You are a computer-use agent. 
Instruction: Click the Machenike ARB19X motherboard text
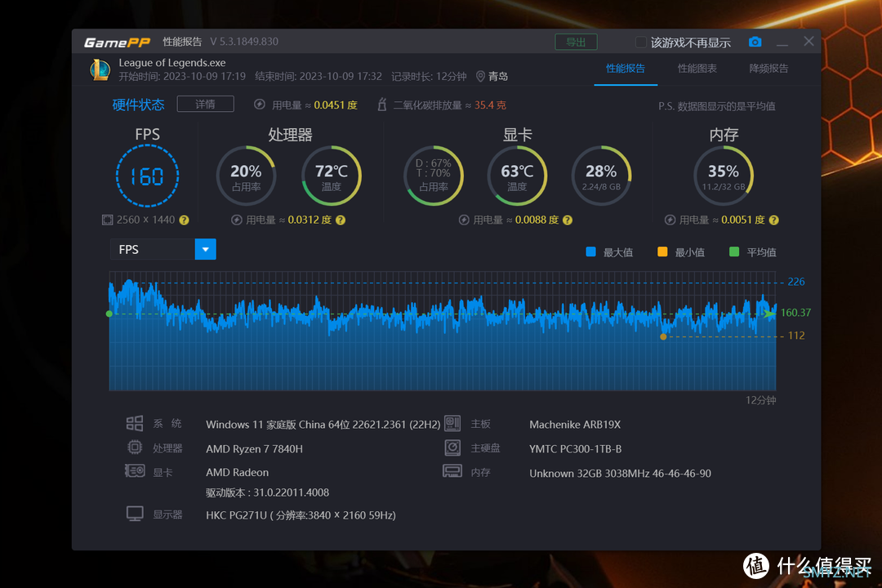575,425
